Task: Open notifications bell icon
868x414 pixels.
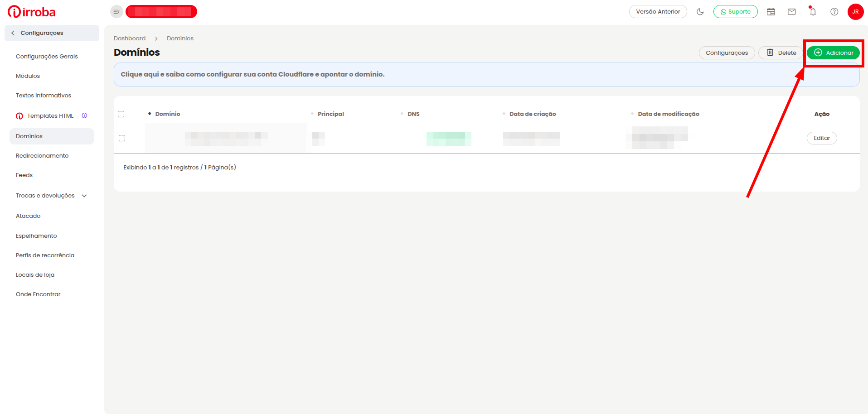Action: [813, 11]
